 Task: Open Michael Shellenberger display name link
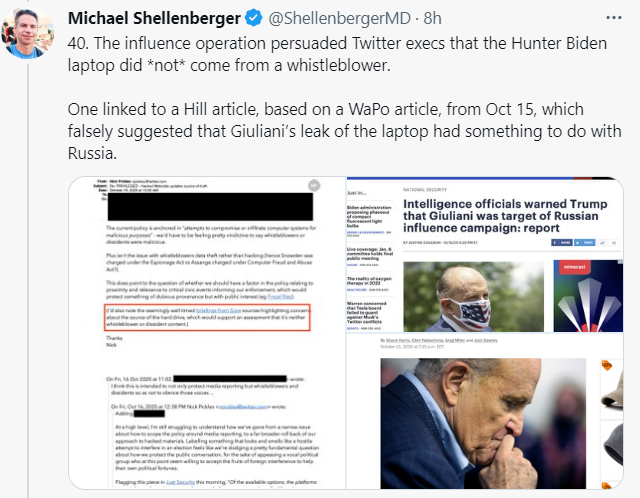(154, 18)
